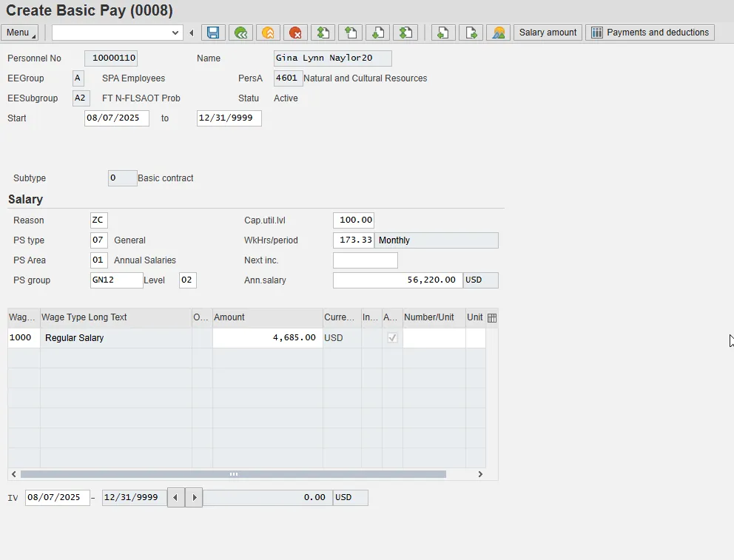This screenshot has height=560, width=734.
Task: Click the green Back arrow icon
Action: click(240, 33)
